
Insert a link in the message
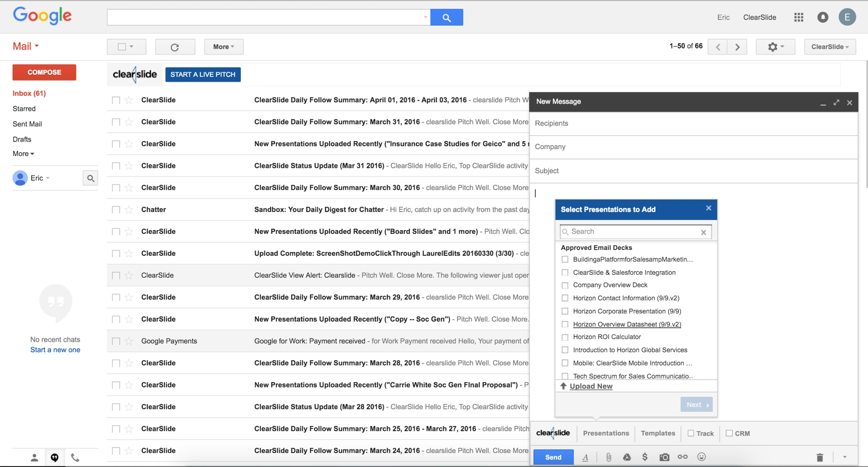pos(682,457)
